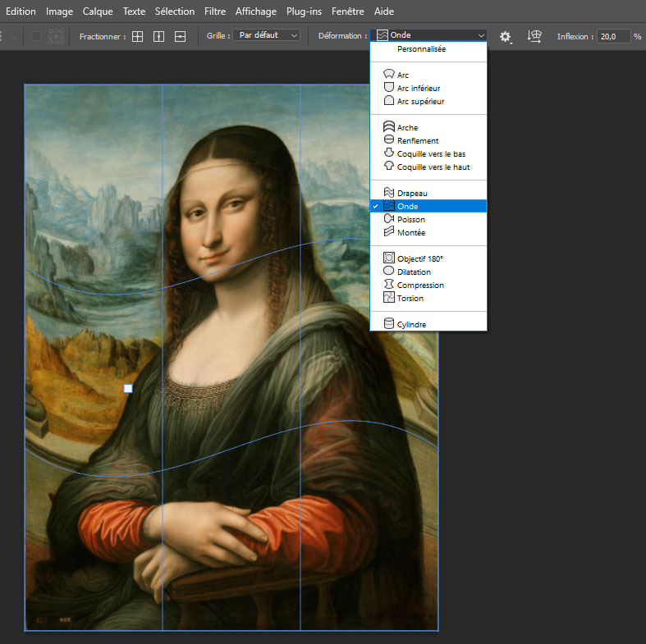Image resolution: width=646 pixels, height=644 pixels.
Task: Pick Coquille vers le bas preset
Action: tap(428, 153)
